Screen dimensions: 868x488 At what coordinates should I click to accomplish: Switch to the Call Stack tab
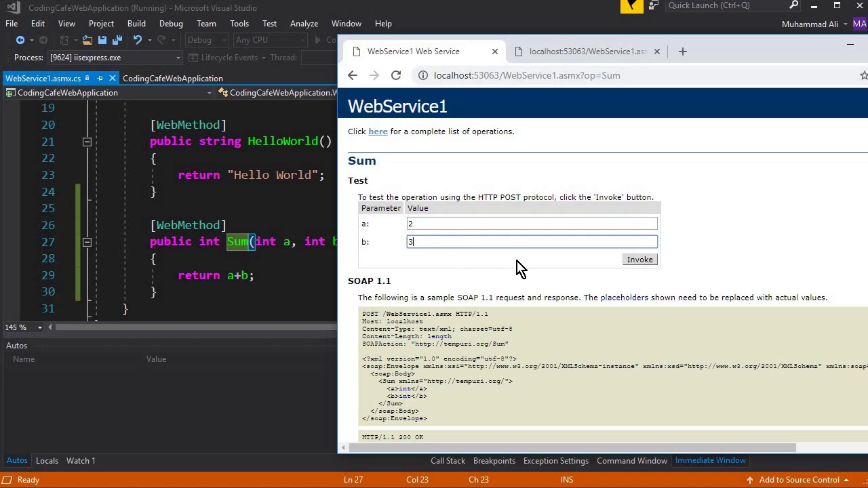[x=448, y=461]
